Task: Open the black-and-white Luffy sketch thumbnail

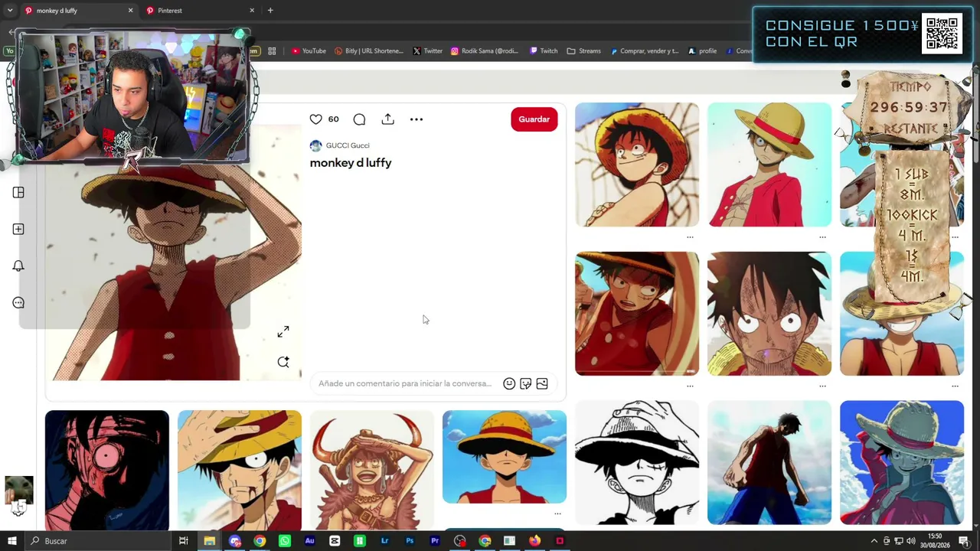Action: [637, 463]
